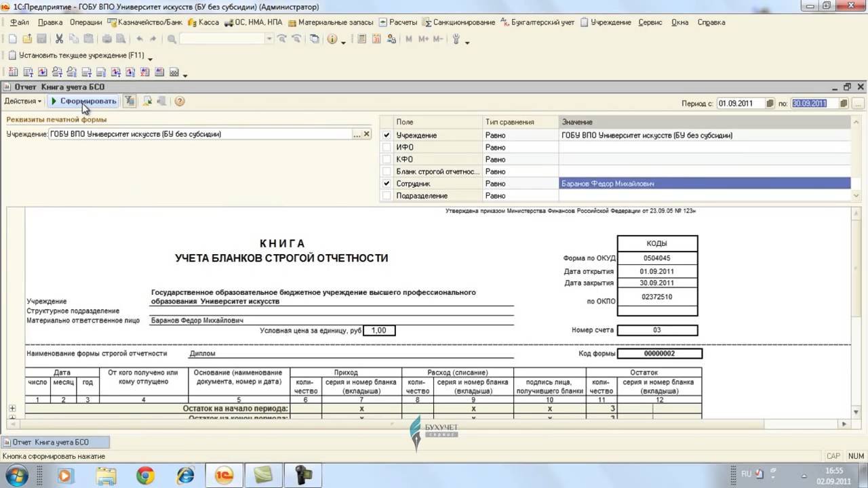
Task: Undo last action with arrow icon
Action: [x=140, y=39]
